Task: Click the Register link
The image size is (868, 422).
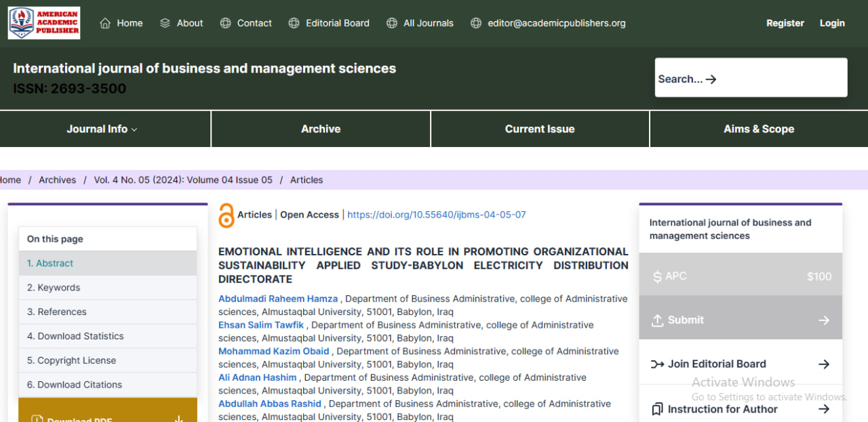Action: [785, 23]
